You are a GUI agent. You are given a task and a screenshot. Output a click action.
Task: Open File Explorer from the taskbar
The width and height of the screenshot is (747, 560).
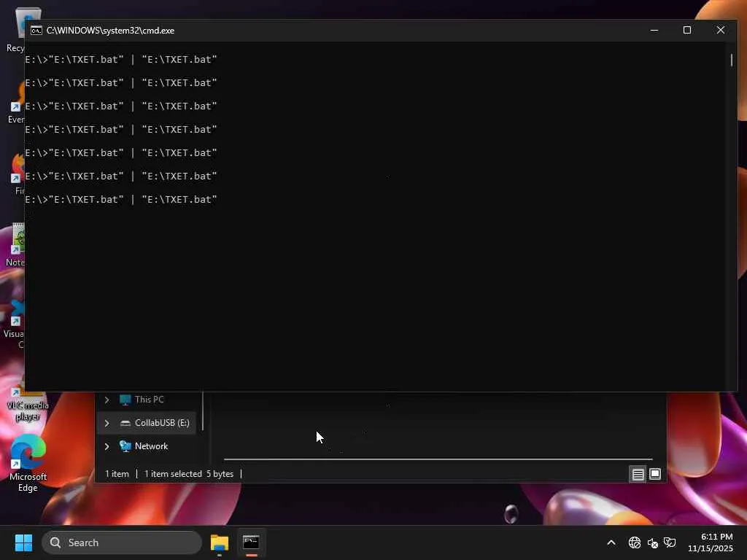[x=220, y=542]
